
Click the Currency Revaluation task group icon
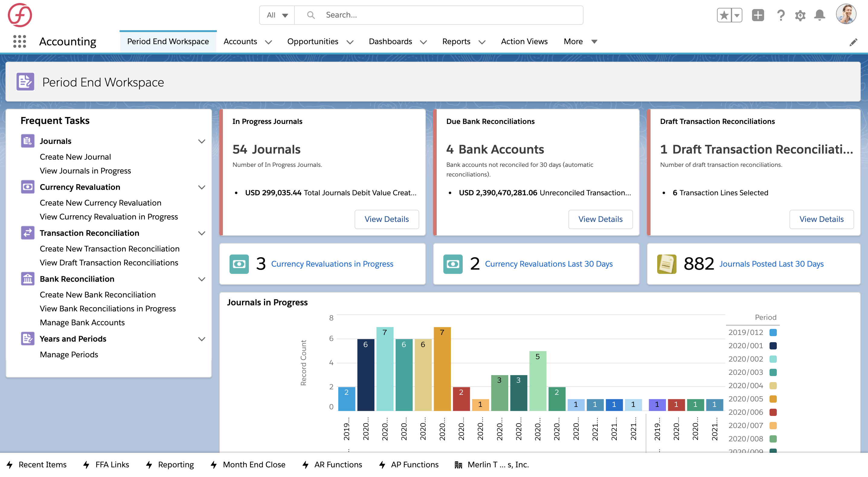tap(27, 187)
